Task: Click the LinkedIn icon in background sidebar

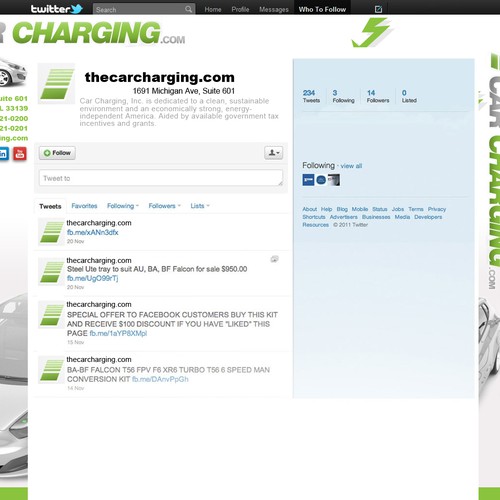Action: pyautogui.click(x=4, y=154)
